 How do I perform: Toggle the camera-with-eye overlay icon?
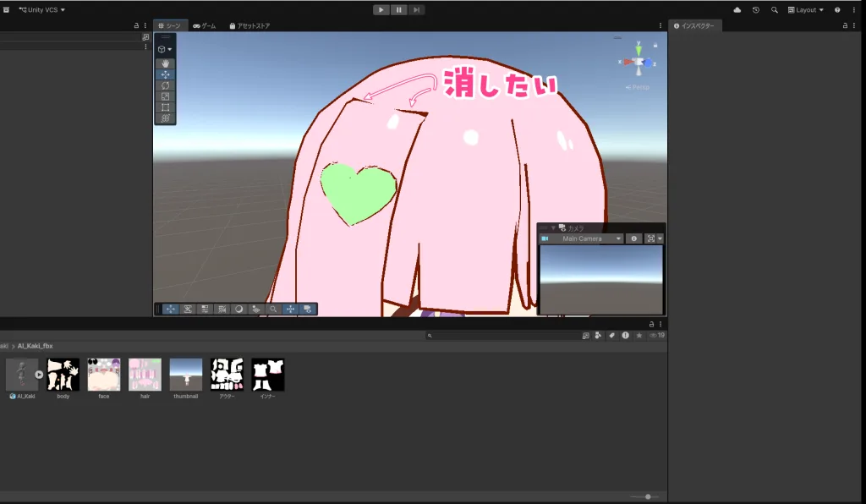click(x=308, y=310)
